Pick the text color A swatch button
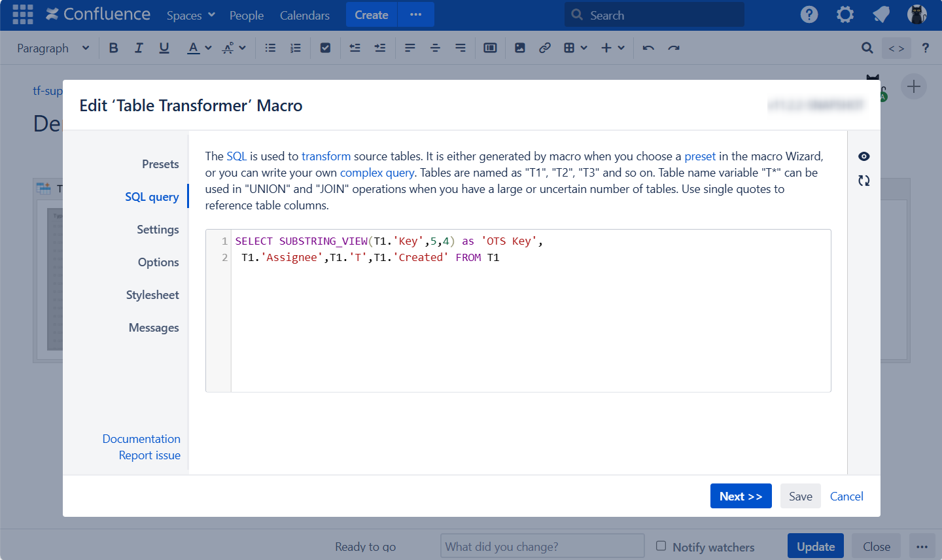This screenshot has height=560, width=942. (x=193, y=48)
